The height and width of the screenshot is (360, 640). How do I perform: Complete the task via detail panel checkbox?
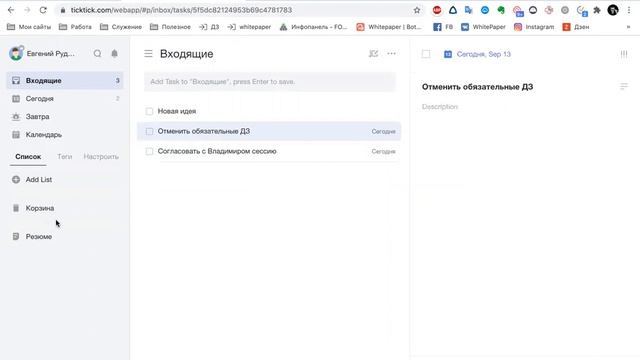click(x=426, y=54)
